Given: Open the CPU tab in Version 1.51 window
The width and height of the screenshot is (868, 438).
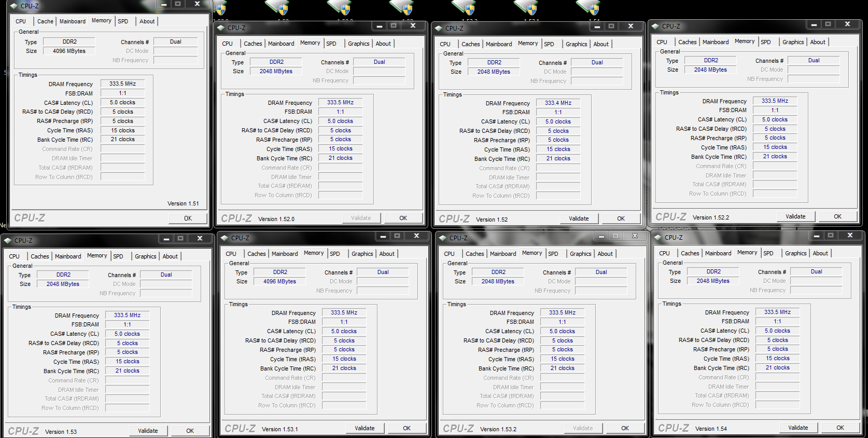Looking at the screenshot, I should coord(21,21).
